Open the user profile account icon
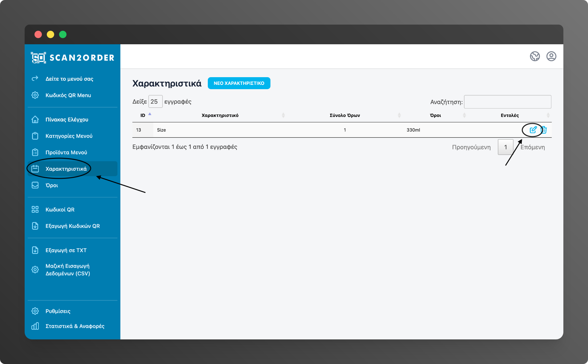The width and height of the screenshot is (588, 364). tap(551, 56)
